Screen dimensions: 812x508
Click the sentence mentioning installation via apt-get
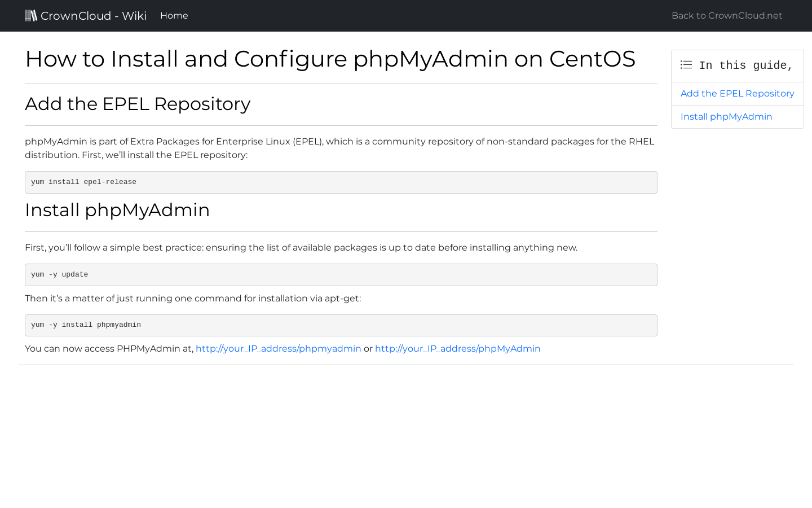click(193, 299)
